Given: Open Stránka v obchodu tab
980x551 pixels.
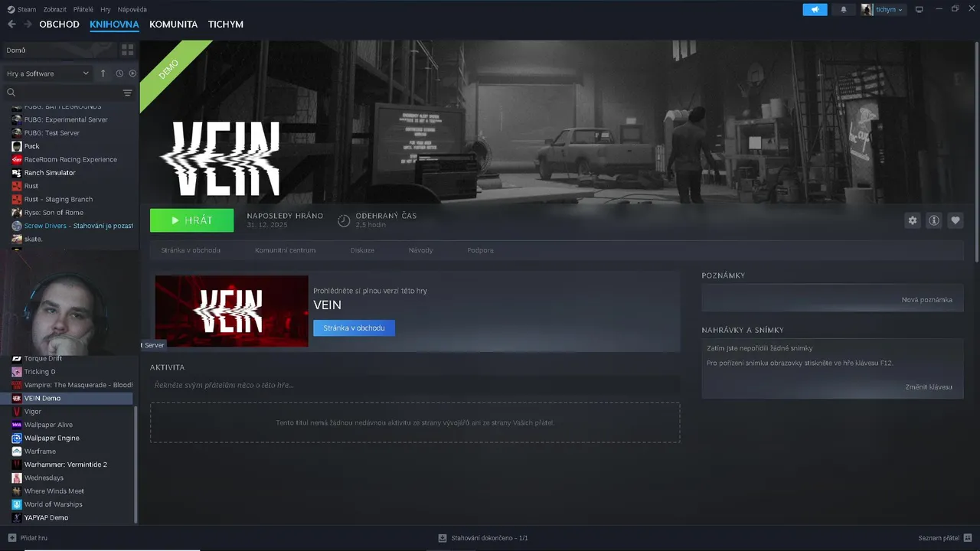Looking at the screenshot, I should point(191,250).
